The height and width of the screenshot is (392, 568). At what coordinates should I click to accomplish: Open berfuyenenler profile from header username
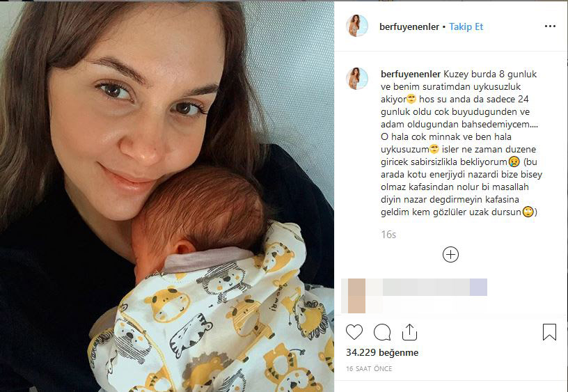[x=409, y=26]
